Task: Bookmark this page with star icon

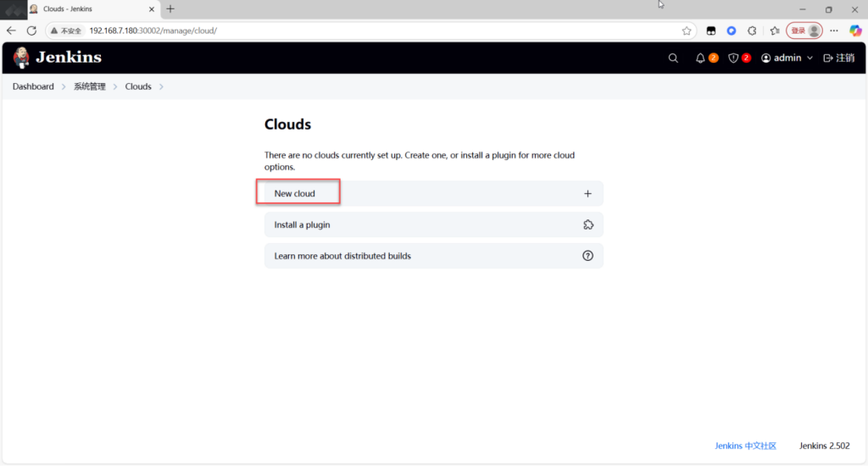Action: (687, 31)
